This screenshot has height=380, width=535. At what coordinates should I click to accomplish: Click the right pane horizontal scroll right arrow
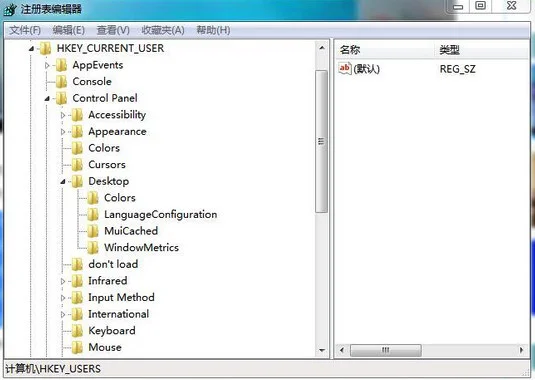click(x=521, y=350)
